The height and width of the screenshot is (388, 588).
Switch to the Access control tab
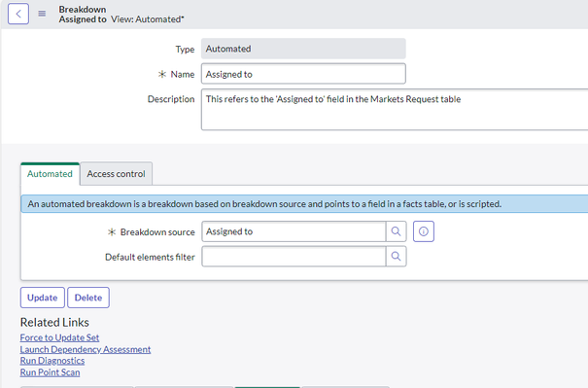click(x=117, y=174)
